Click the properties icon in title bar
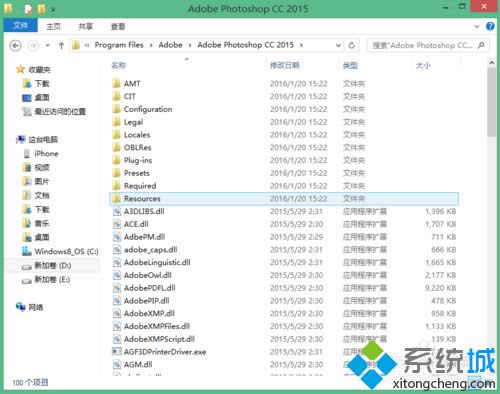This screenshot has height=394, width=500. tap(29, 9)
